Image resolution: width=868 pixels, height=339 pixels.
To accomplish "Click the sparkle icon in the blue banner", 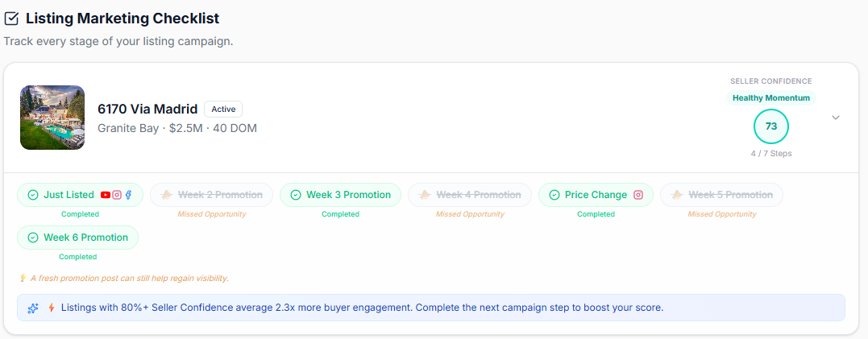I will tap(33, 308).
